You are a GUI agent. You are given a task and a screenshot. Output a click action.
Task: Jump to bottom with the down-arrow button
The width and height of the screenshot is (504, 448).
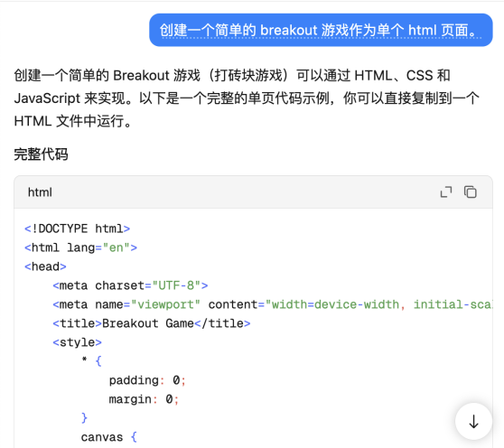coord(473,421)
